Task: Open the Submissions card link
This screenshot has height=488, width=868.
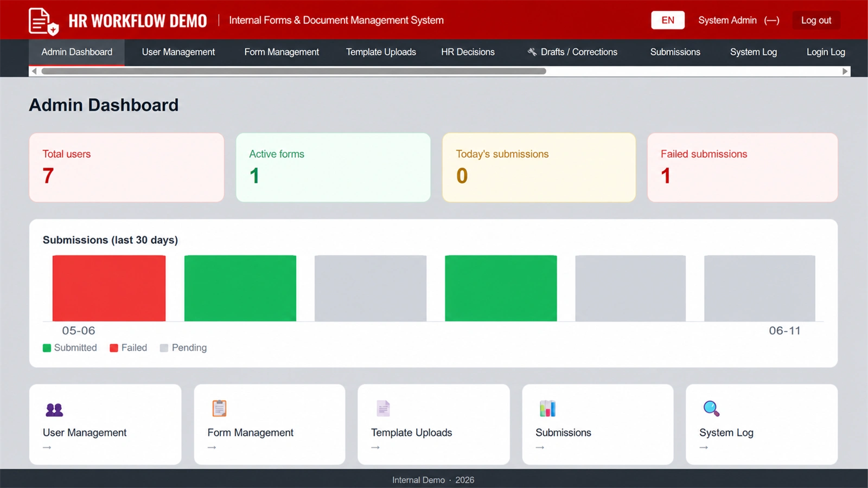Action: tap(598, 425)
